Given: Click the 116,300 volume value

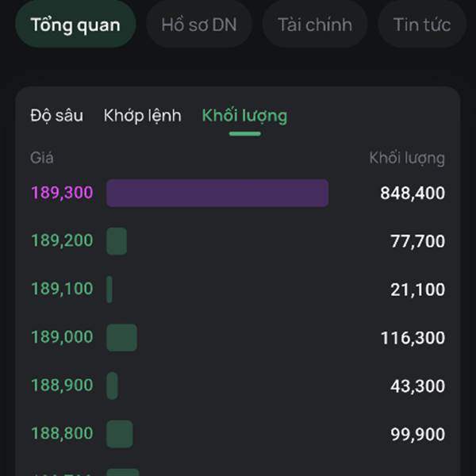Looking at the screenshot, I should [412, 338].
